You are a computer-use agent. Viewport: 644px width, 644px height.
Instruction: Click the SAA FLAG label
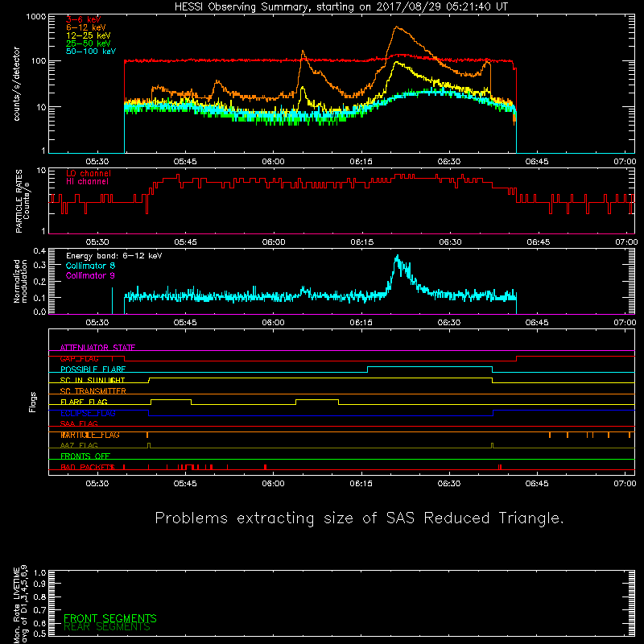click(x=79, y=423)
